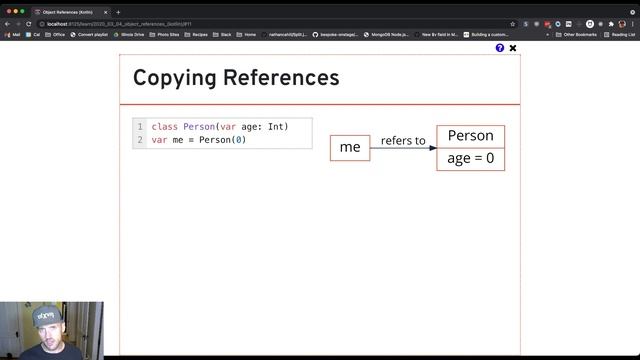Open the bespoke-silicon GitHub bookmark
The height and width of the screenshot is (360, 640).
click(x=336, y=35)
